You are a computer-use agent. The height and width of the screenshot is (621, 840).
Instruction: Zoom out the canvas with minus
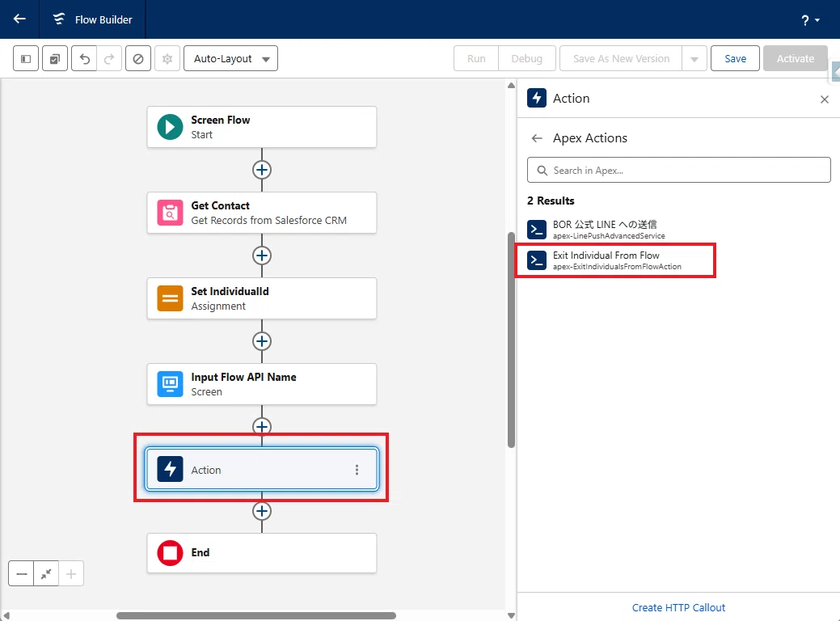tap(22, 574)
